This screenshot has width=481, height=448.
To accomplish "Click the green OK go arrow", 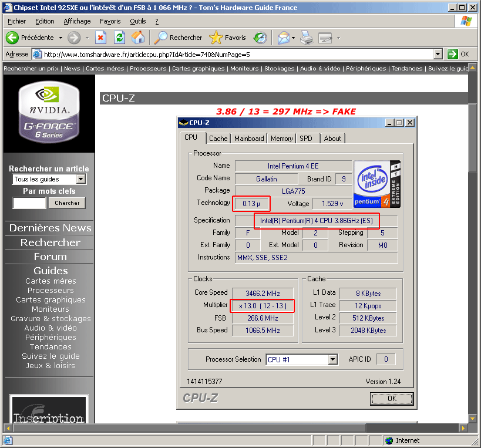I will click(x=452, y=54).
